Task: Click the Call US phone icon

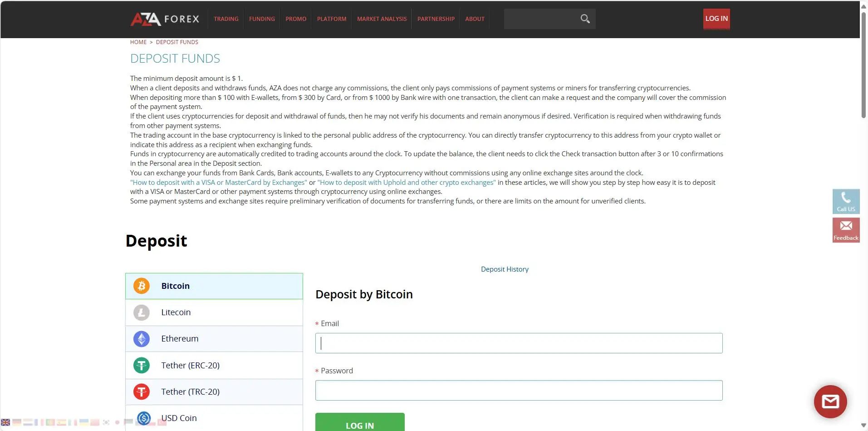Action: click(846, 201)
